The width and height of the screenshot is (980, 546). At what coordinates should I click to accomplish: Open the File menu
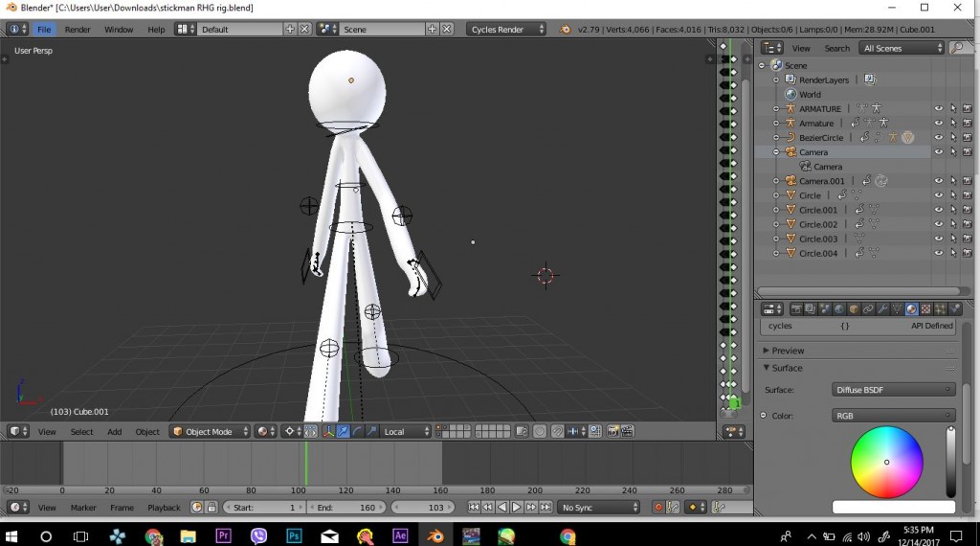44,30
